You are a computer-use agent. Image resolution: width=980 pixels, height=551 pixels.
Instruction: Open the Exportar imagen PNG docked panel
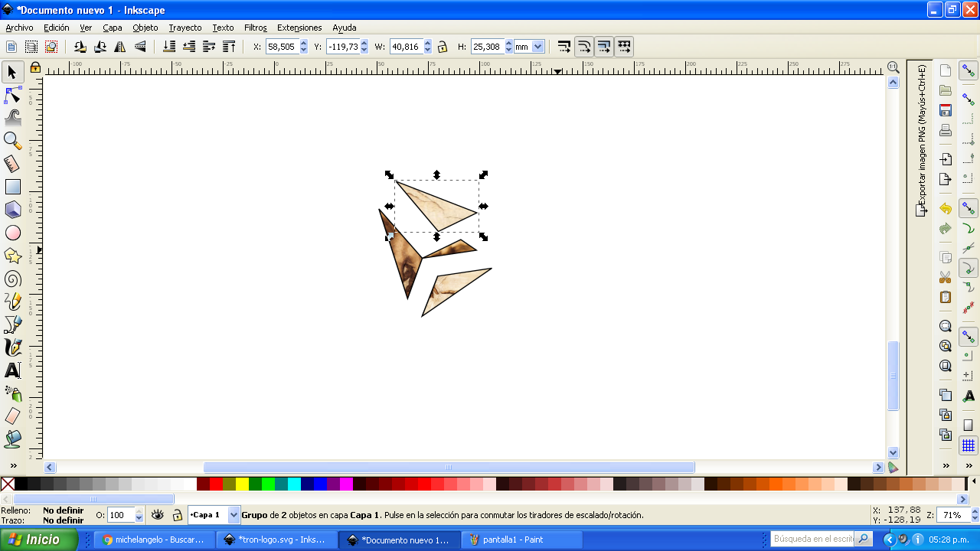click(x=921, y=140)
